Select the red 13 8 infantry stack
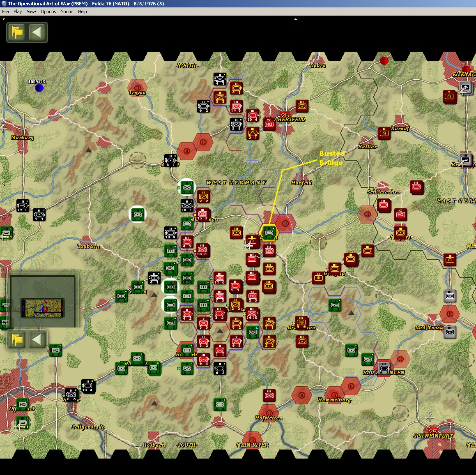This screenshot has width=476, height=475. 203,250
